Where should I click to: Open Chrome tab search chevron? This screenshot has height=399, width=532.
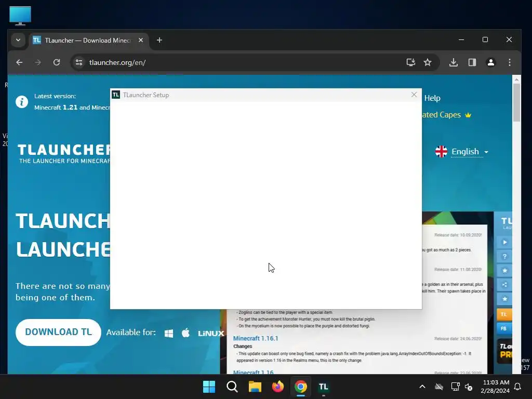point(18,40)
